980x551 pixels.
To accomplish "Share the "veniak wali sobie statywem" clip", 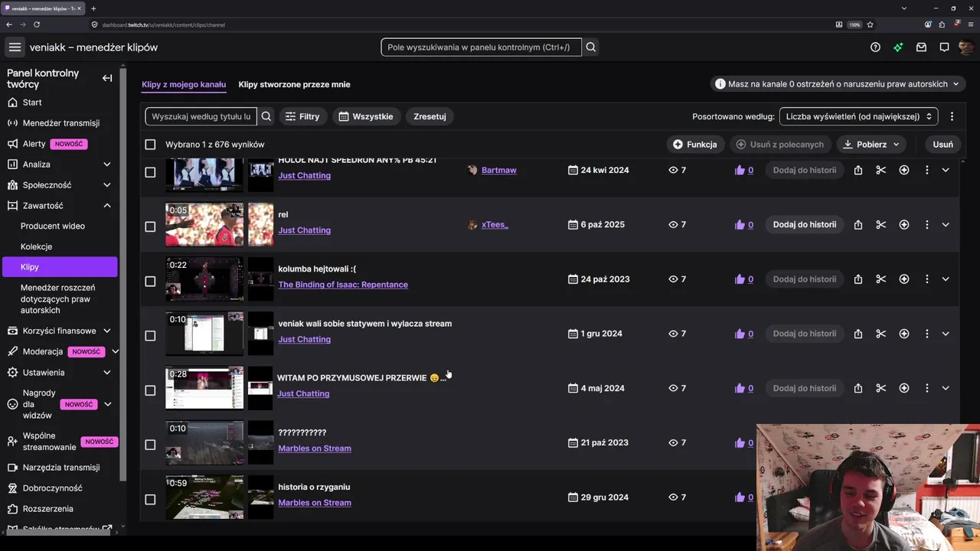I will point(858,334).
